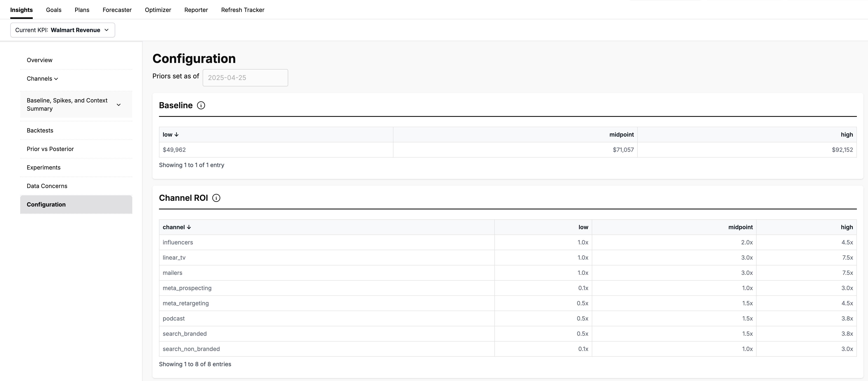
Task: Go to the Optimizer tab
Action: pos(158,10)
